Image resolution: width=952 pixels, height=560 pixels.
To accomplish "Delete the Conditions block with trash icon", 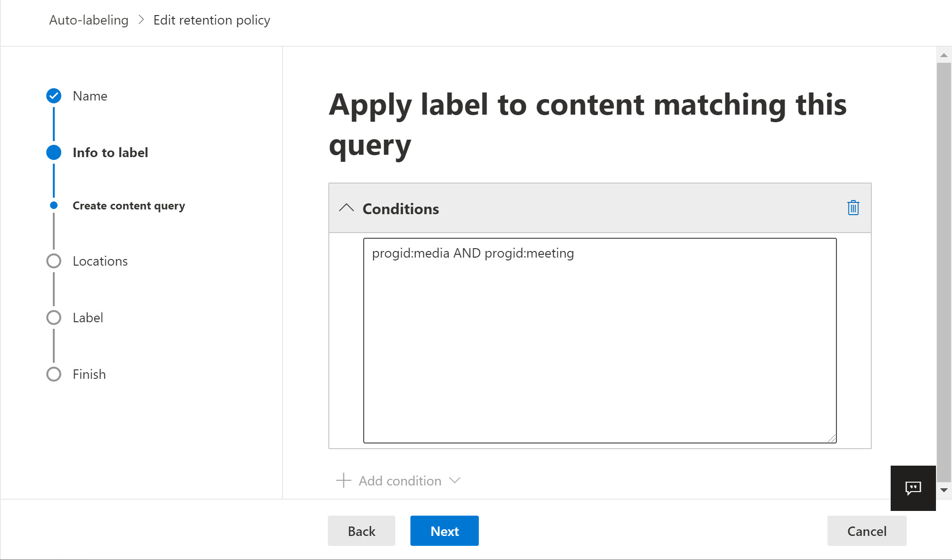I will point(853,208).
